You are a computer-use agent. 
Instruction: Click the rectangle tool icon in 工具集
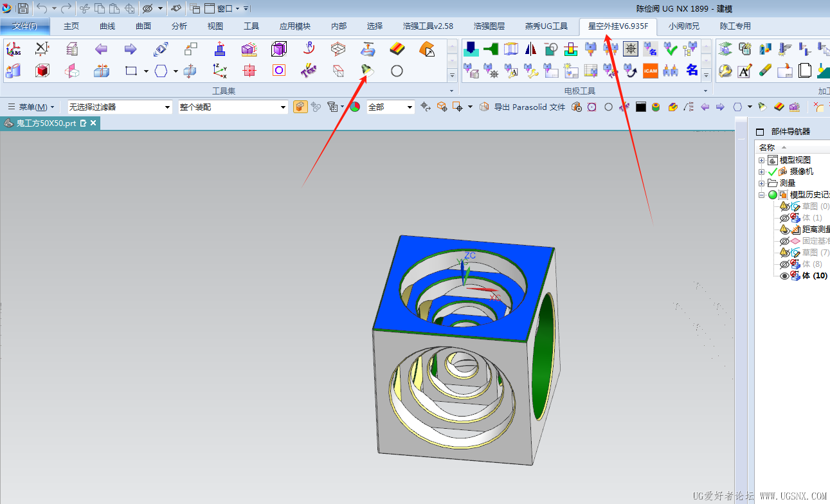point(131,71)
